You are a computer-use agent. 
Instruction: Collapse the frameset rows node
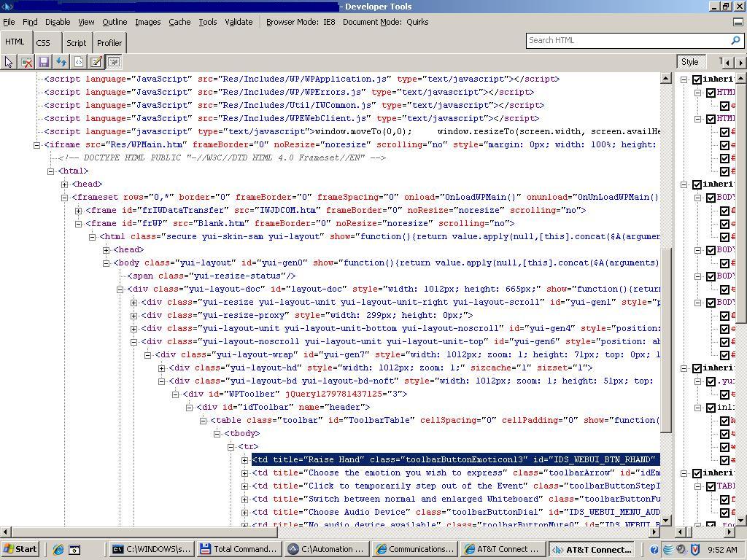[x=64, y=198]
